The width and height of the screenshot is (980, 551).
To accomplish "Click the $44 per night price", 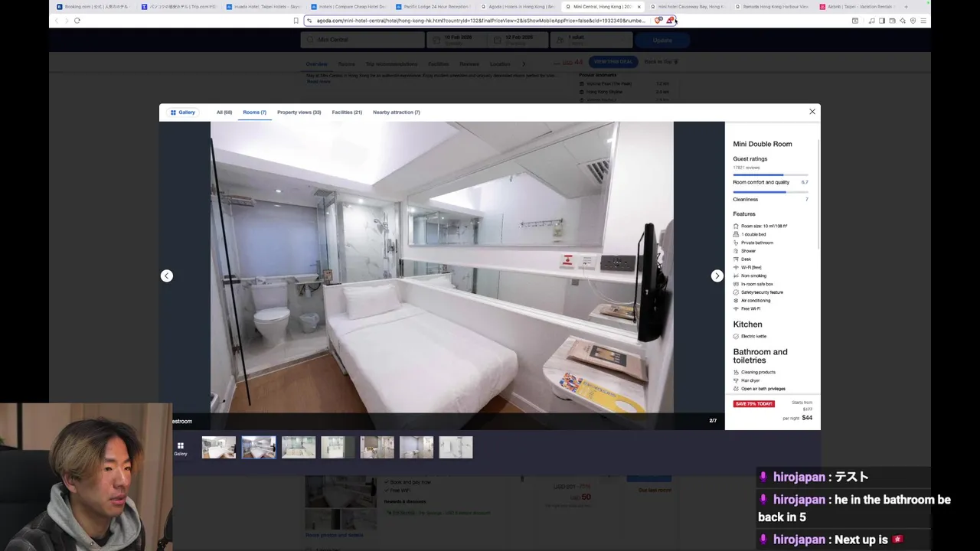I will coord(807,418).
